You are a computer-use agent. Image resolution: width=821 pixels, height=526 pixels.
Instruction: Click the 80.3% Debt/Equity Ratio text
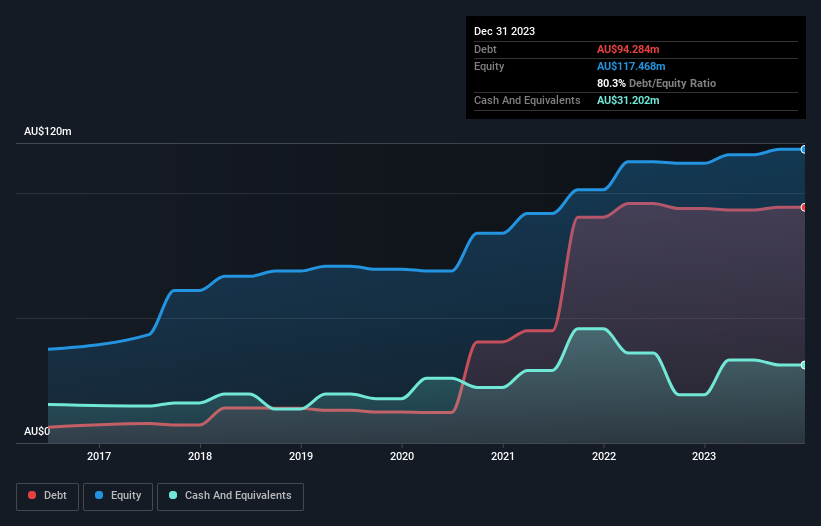pyautogui.click(x=656, y=83)
